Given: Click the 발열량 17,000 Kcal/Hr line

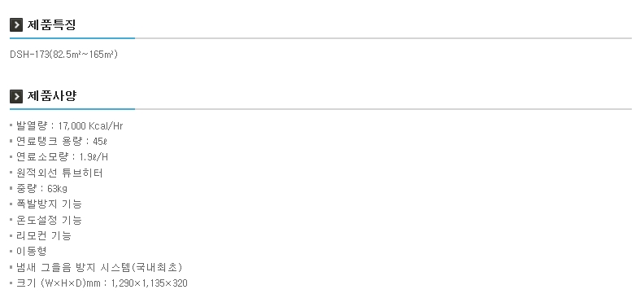Looking at the screenshot, I should [x=69, y=126].
